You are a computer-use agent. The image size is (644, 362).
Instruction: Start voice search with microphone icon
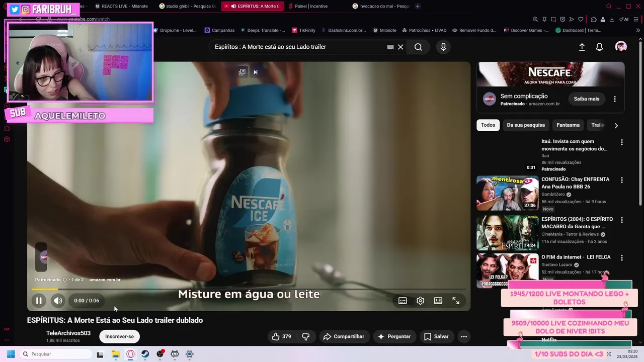(443, 47)
